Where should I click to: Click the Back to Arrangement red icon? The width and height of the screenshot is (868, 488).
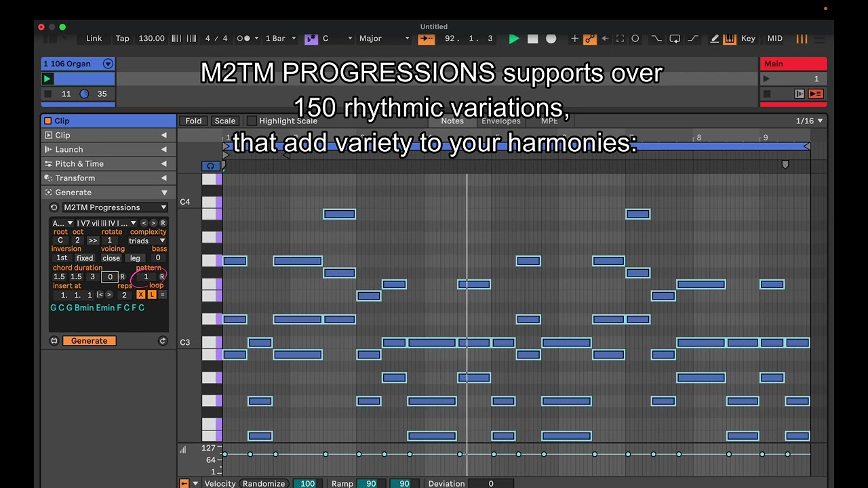[x=815, y=94]
